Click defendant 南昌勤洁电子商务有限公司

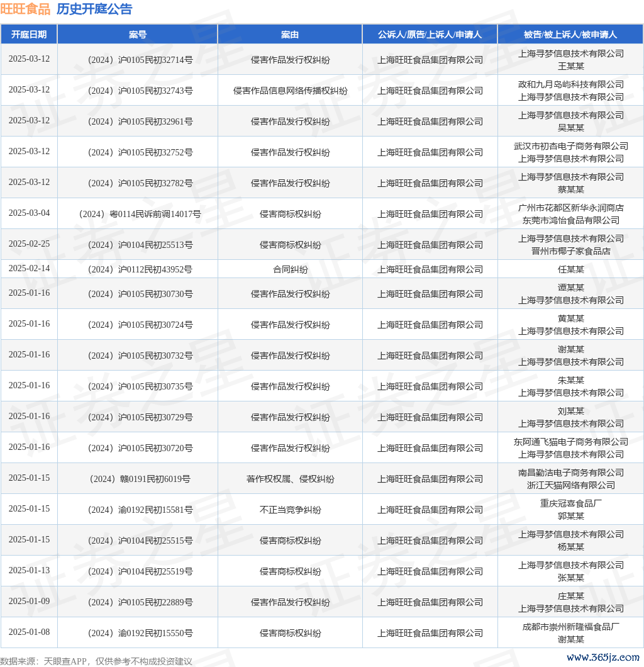571,473
